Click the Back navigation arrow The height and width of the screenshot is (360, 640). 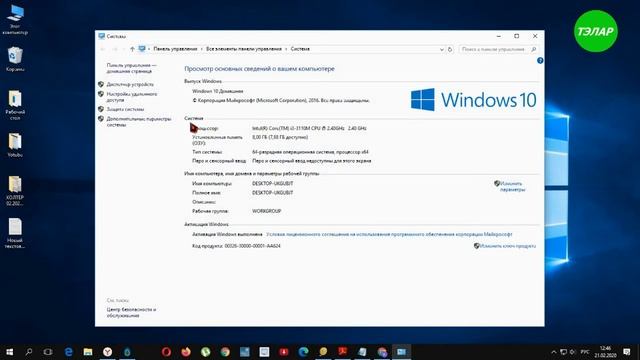(x=103, y=49)
